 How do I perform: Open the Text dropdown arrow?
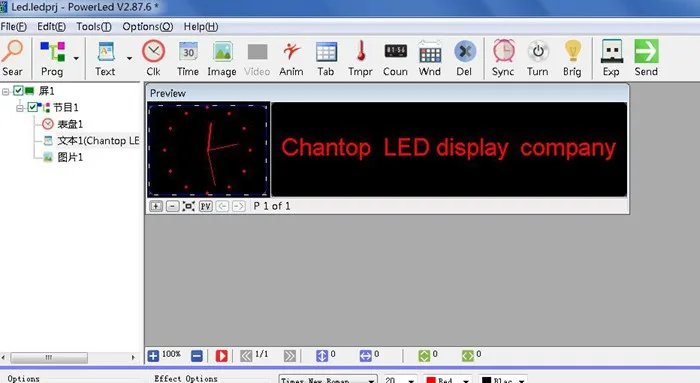[129, 58]
